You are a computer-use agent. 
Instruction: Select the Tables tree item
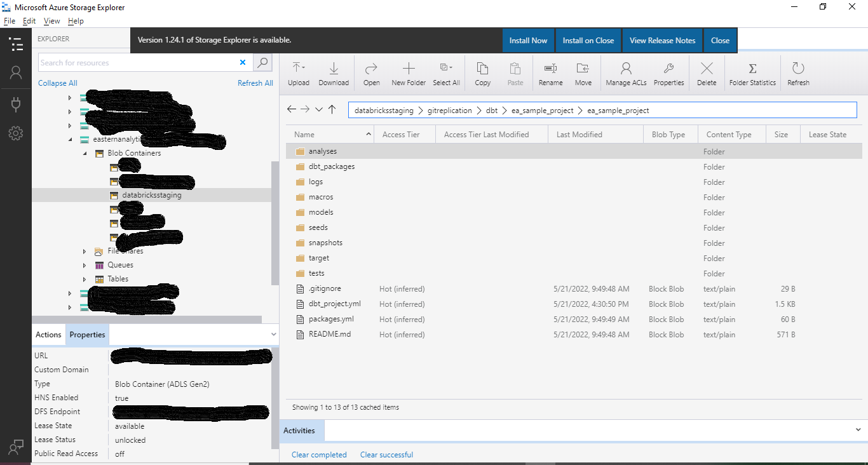point(118,279)
